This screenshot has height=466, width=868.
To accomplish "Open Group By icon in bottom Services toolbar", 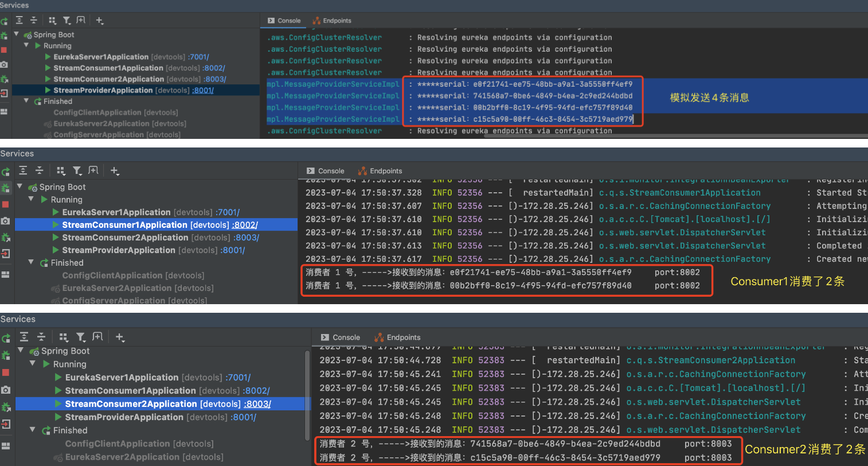I will coord(64,337).
